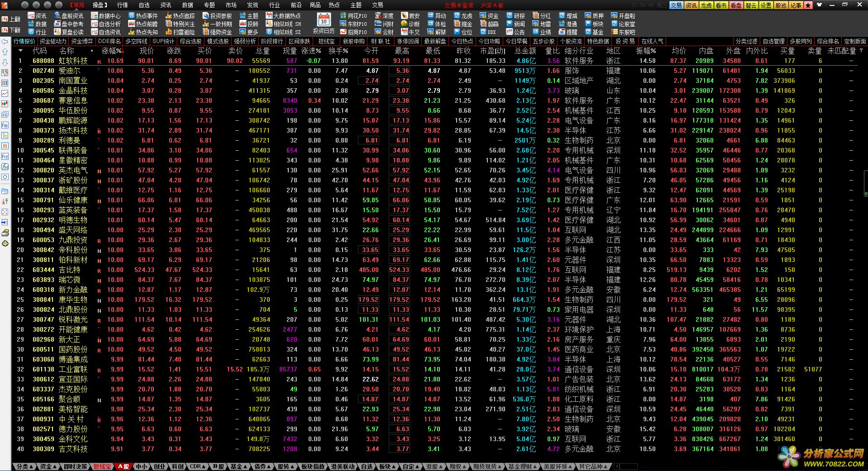This screenshot has width=868, height=471.
Task: Click the 自选管理 button
Action: pos(773,41)
